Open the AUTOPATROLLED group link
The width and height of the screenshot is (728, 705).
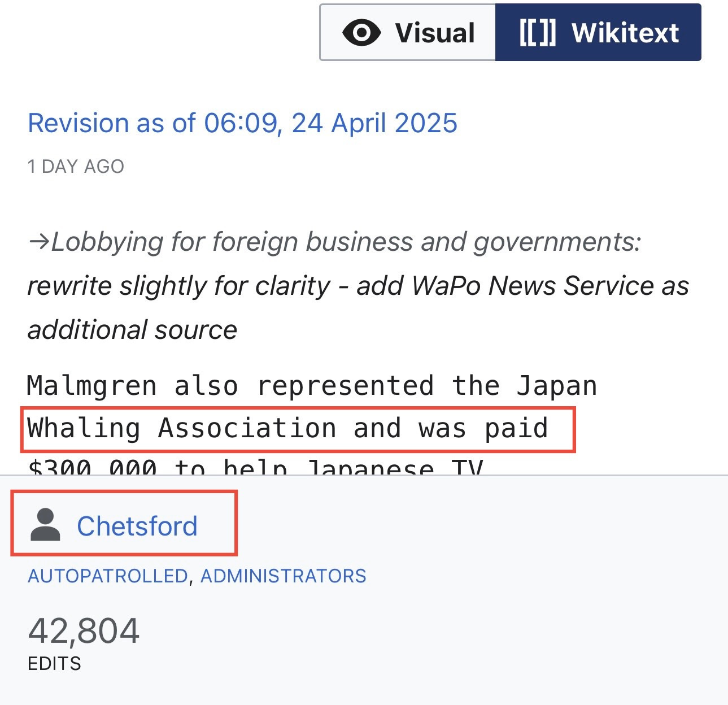(x=107, y=576)
